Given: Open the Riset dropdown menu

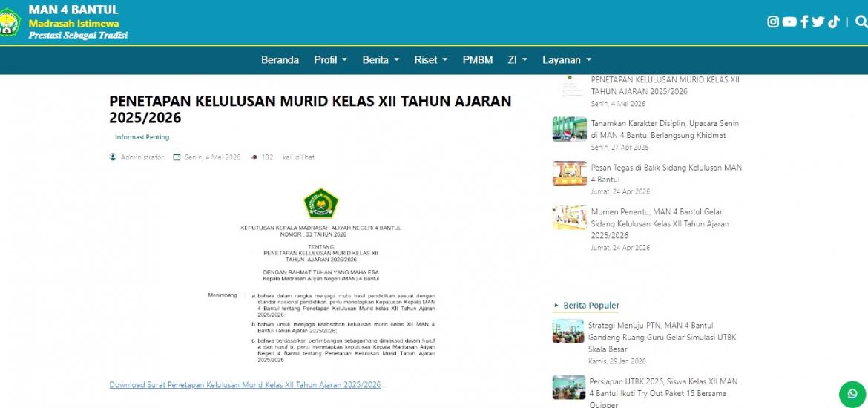Looking at the screenshot, I should pyautogui.click(x=431, y=60).
